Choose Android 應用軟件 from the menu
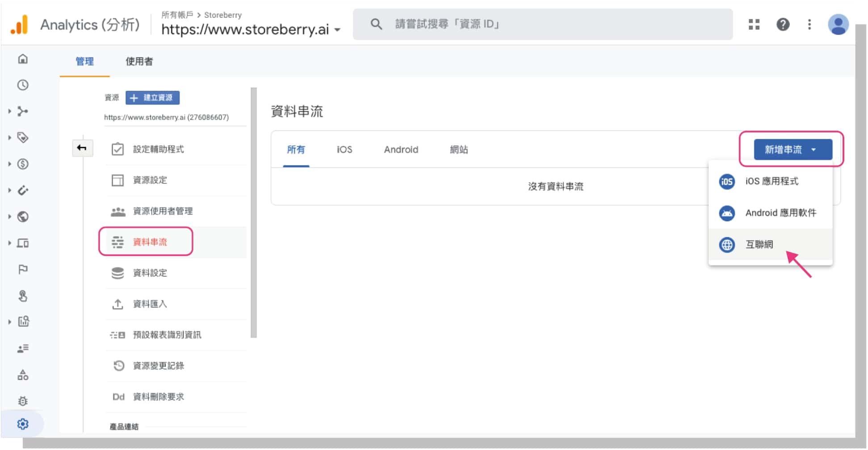The image size is (868, 450). click(x=770, y=213)
